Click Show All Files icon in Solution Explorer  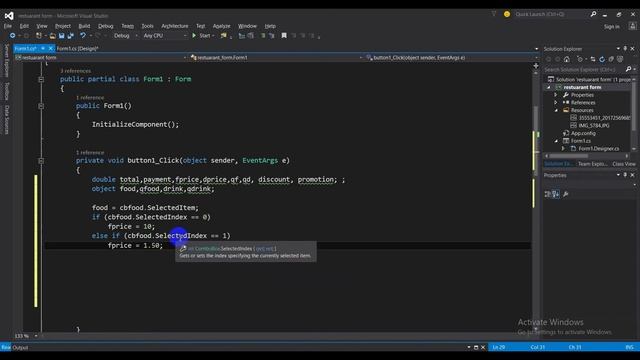(x=620, y=60)
